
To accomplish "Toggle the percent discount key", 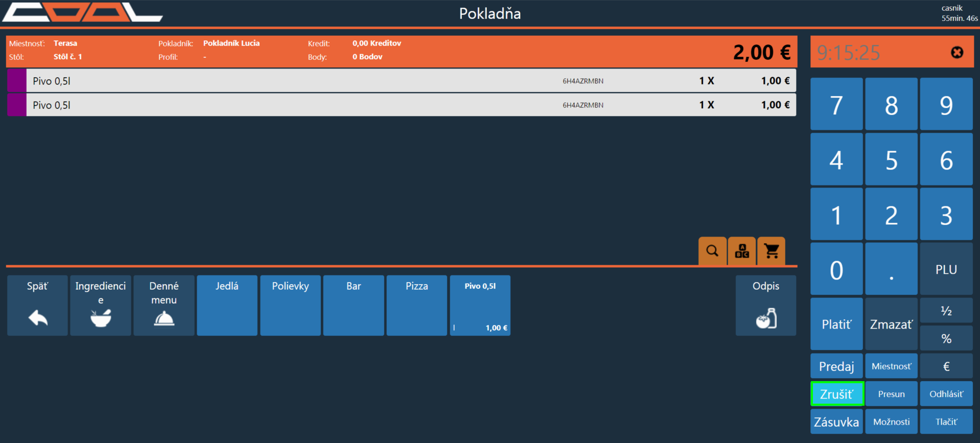I will click(946, 339).
